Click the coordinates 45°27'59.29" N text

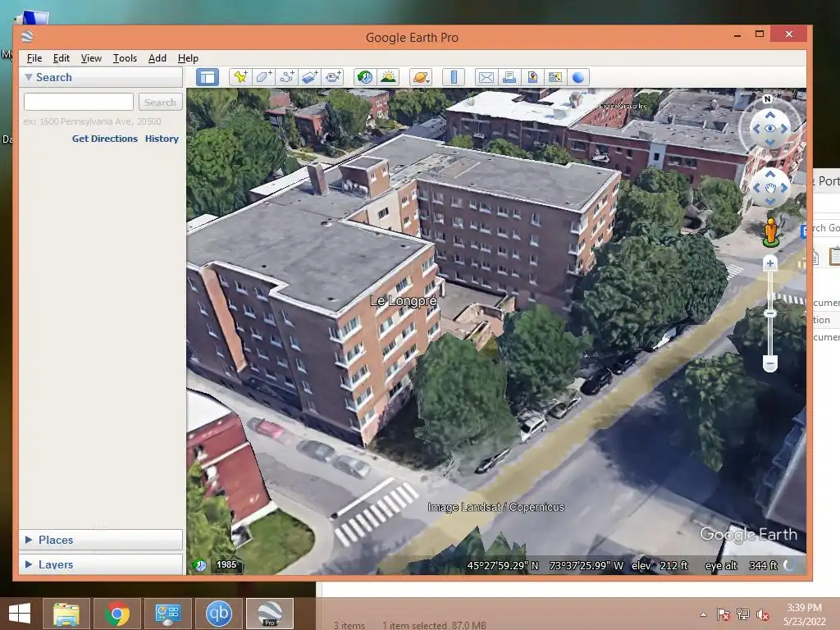tap(503, 565)
